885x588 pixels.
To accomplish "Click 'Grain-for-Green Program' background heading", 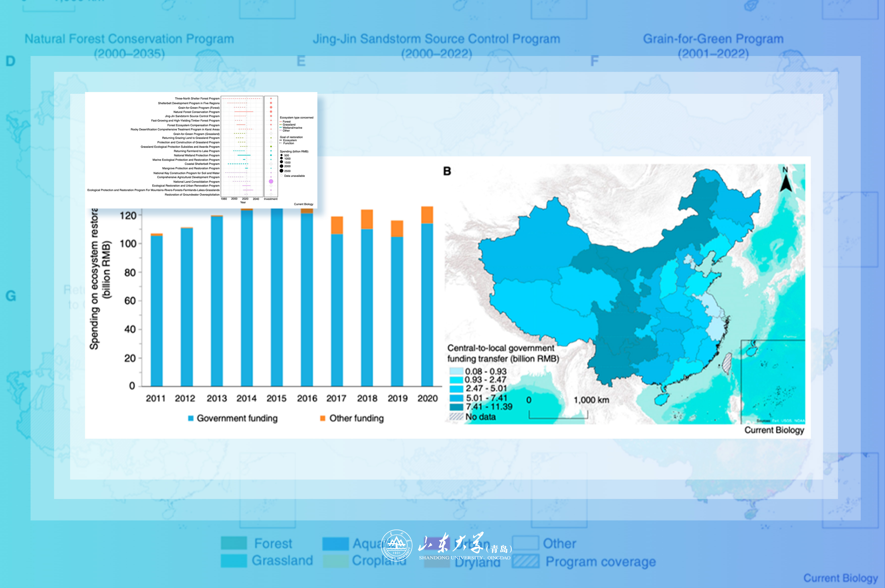I will pos(713,39).
